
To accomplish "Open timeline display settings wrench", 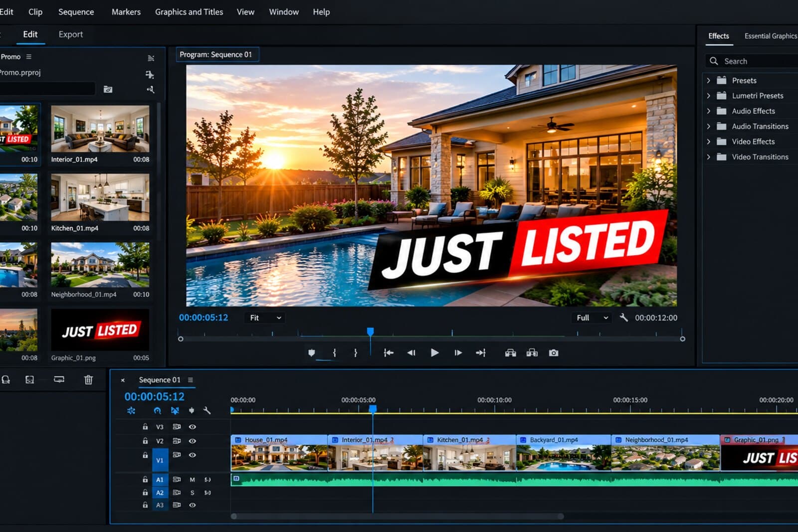I will 207,411.
